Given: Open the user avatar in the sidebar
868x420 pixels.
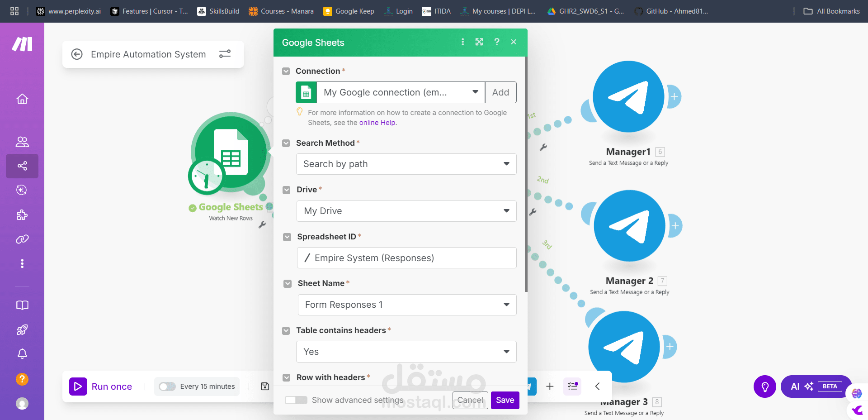Looking at the screenshot, I should pos(22,403).
